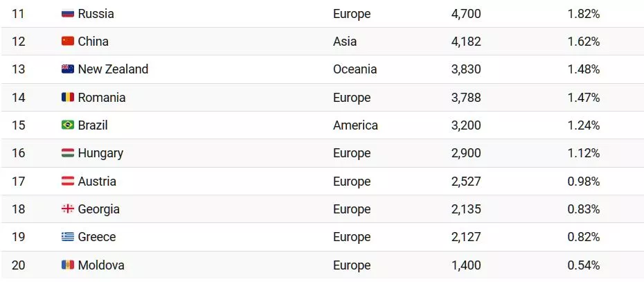644x282 pixels.
Task: Click the Greece flag icon
Action: click(x=68, y=237)
